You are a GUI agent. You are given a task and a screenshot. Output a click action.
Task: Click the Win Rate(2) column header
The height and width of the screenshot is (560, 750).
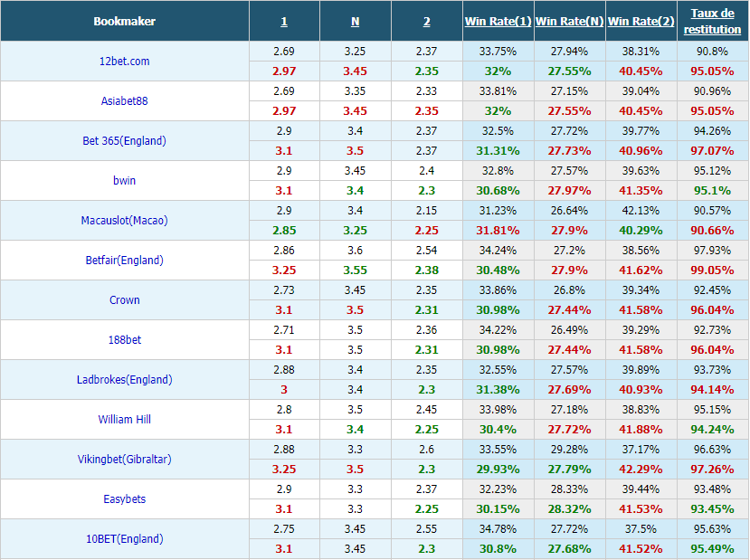click(641, 22)
